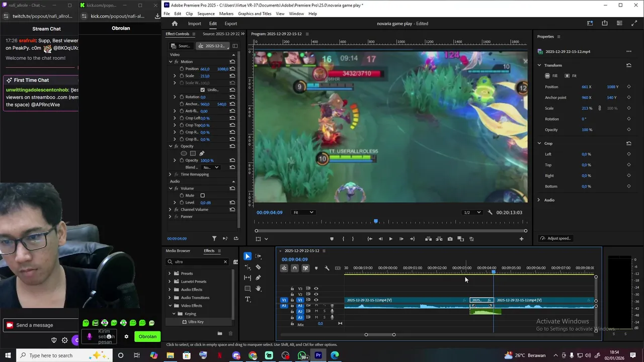Screen dimensions: 644x362
Task: Expand the Channel Volume effect
Action: (x=170, y=210)
